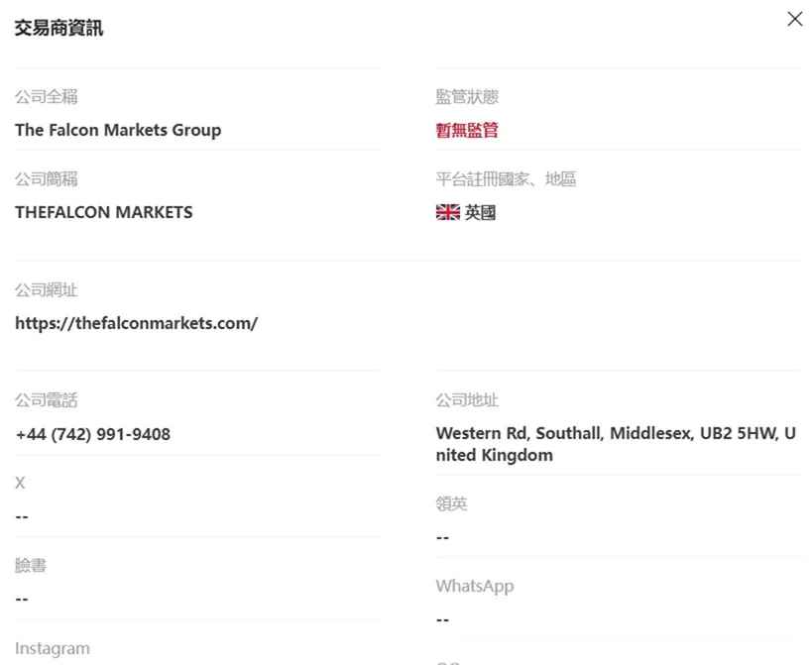Screen dimensions: 812x665
Task: Click the 公司電話 label
Action: 46,400
